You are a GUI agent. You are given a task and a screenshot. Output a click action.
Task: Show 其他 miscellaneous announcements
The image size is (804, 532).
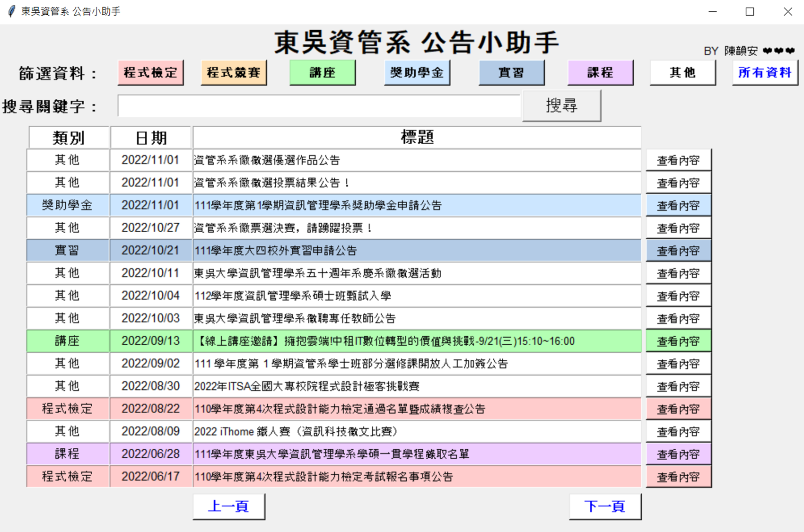(x=682, y=72)
